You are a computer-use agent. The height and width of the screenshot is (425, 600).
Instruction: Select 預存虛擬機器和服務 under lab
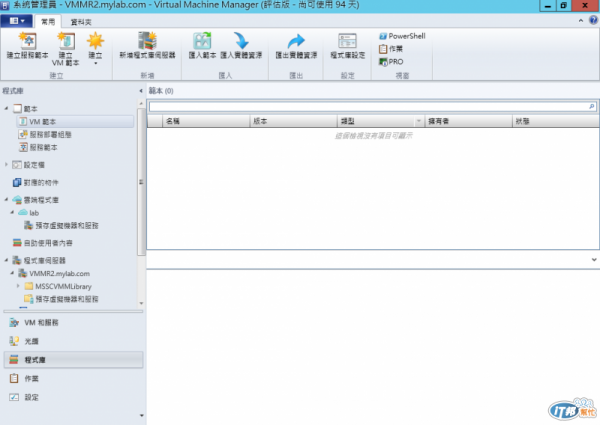[x=61, y=225]
